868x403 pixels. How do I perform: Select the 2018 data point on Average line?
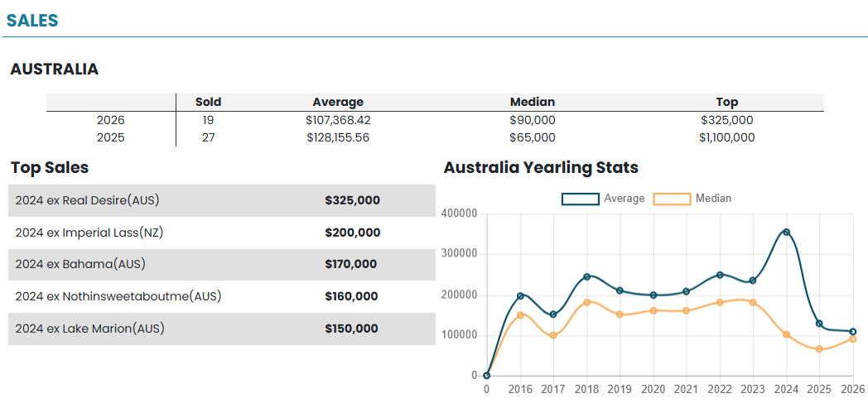(x=586, y=276)
